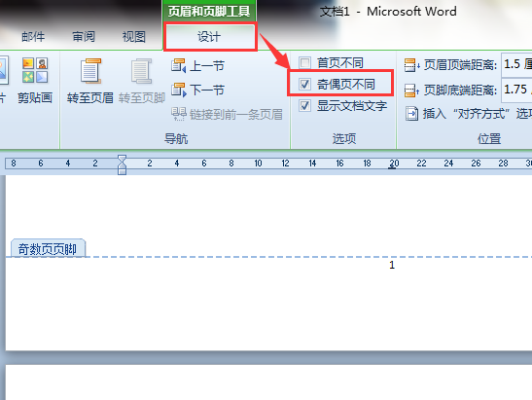Enable the 首页不同 checkbox
The image size is (532, 400).
tap(304, 63)
